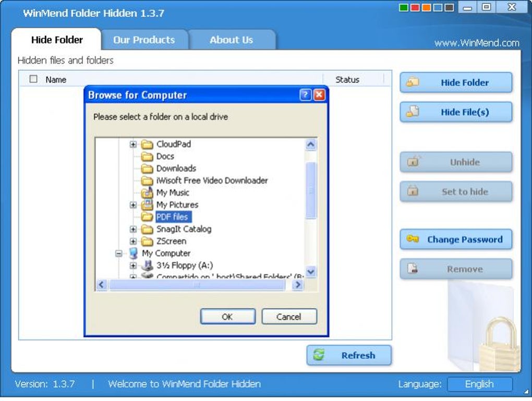This screenshot has width=532, height=401.
Task: Click the folder icon on Hide Folder button
Action: 413,82
